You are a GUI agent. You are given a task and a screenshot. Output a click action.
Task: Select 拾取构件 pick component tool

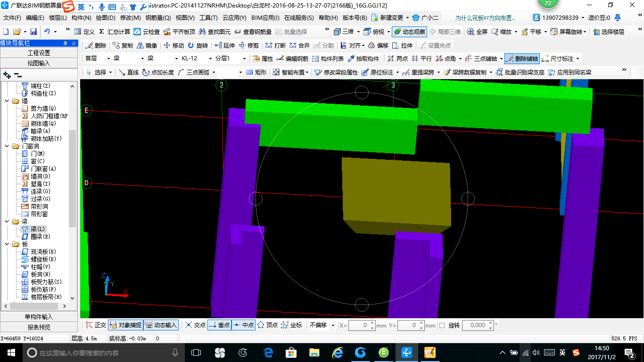363,58
